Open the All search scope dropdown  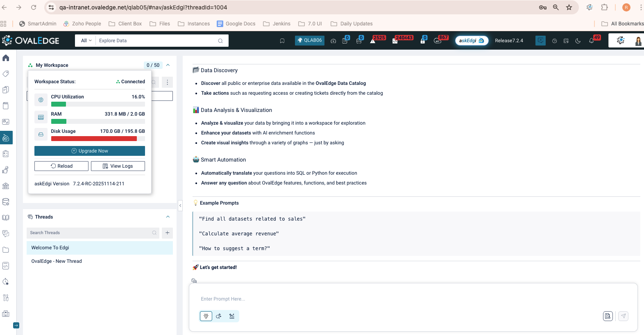click(x=86, y=41)
